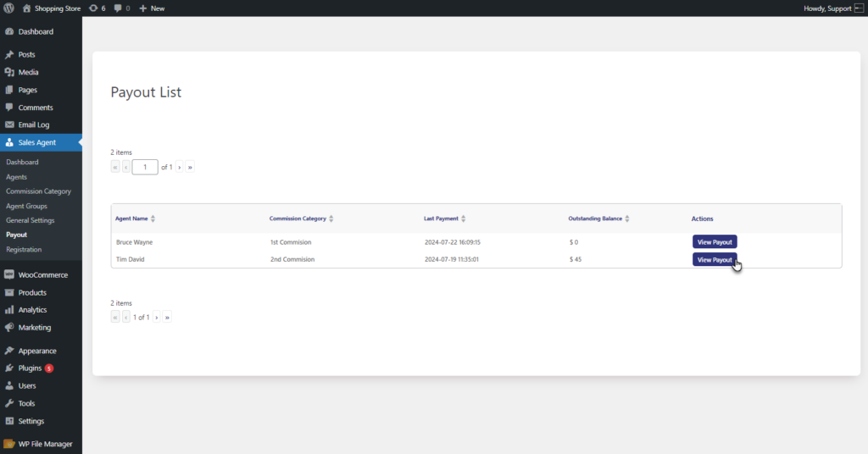The height and width of the screenshot is (454, 868).
Task: Go to previous page in top pagination
Action: [x=126, y=167]
